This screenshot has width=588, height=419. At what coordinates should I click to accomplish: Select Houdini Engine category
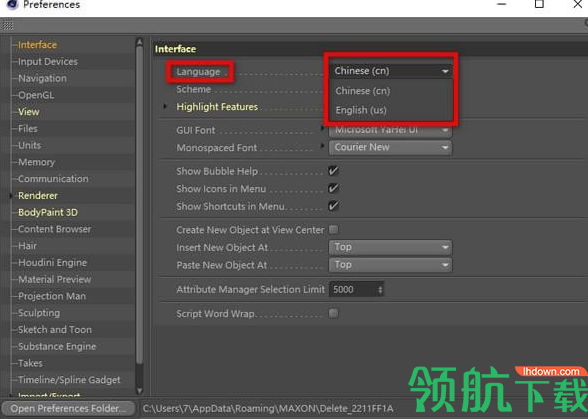coord(52,263)
